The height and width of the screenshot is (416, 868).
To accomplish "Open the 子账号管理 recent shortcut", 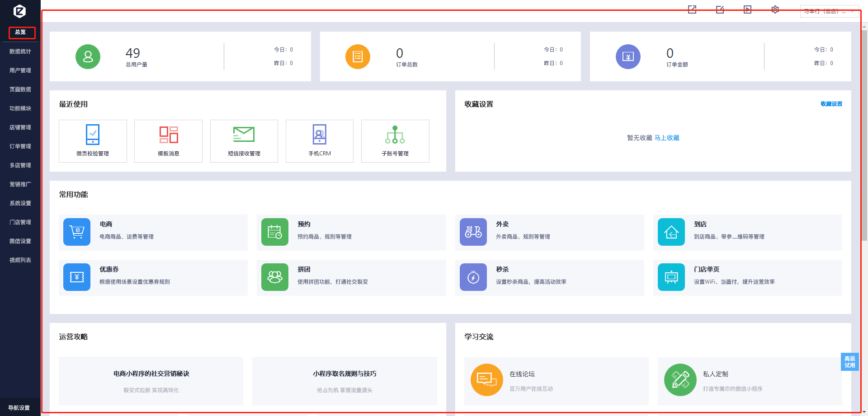I will click(395, 141).
